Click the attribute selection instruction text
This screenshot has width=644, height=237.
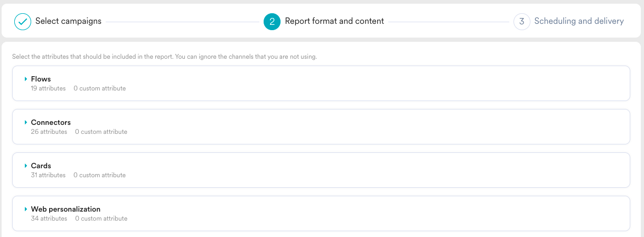point(164,57)
